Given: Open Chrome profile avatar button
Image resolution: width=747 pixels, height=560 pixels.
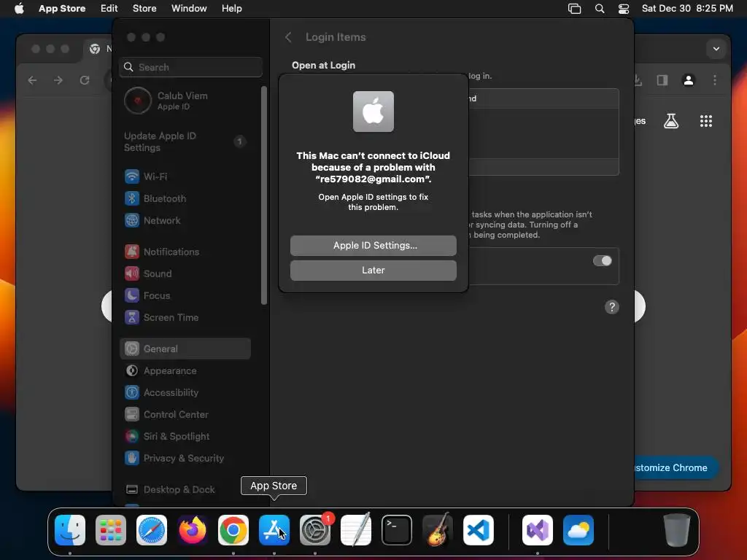Looking at the screenshot, I should (689, 80).
